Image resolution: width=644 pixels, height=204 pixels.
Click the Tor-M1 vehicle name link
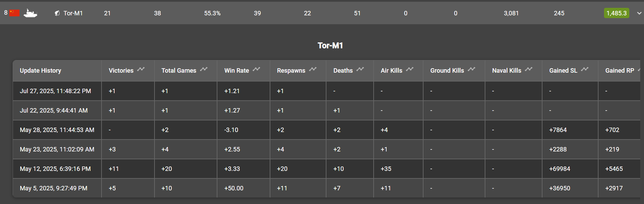(x=73, y=13)
